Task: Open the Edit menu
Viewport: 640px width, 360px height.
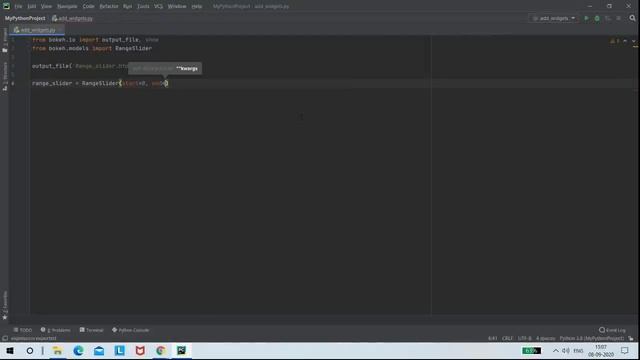Action: click(x=32, y=7)
